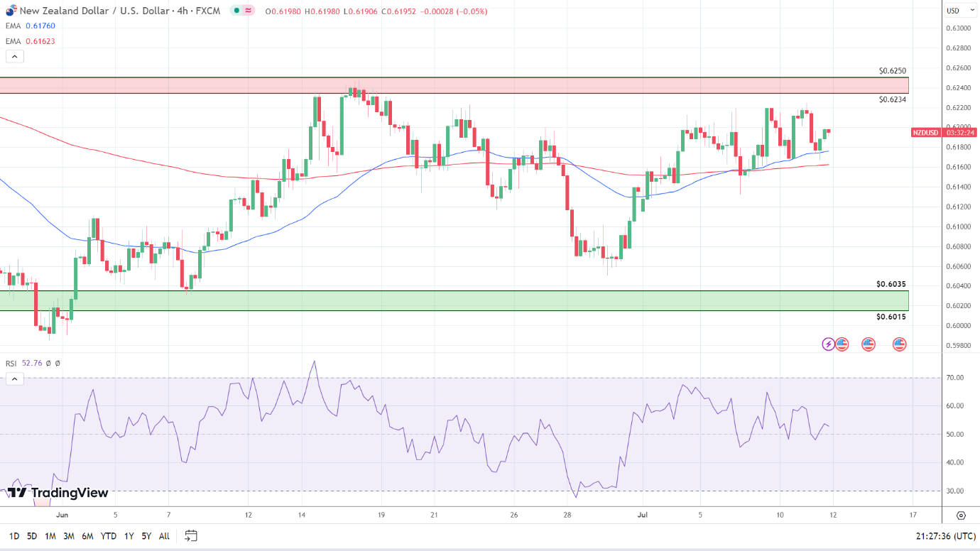Select the 6M time range

[87, 536]
